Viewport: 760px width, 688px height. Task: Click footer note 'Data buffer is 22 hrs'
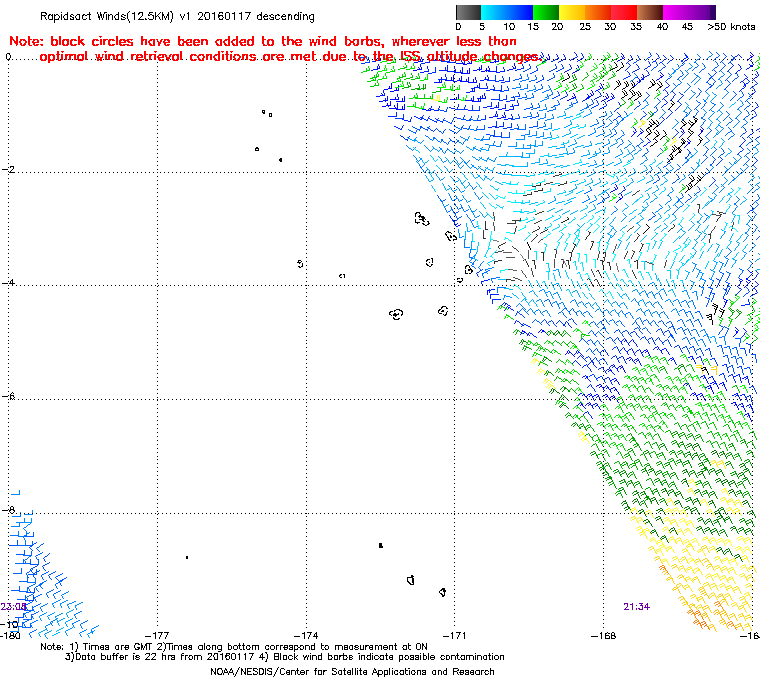[x=124, y=657]
